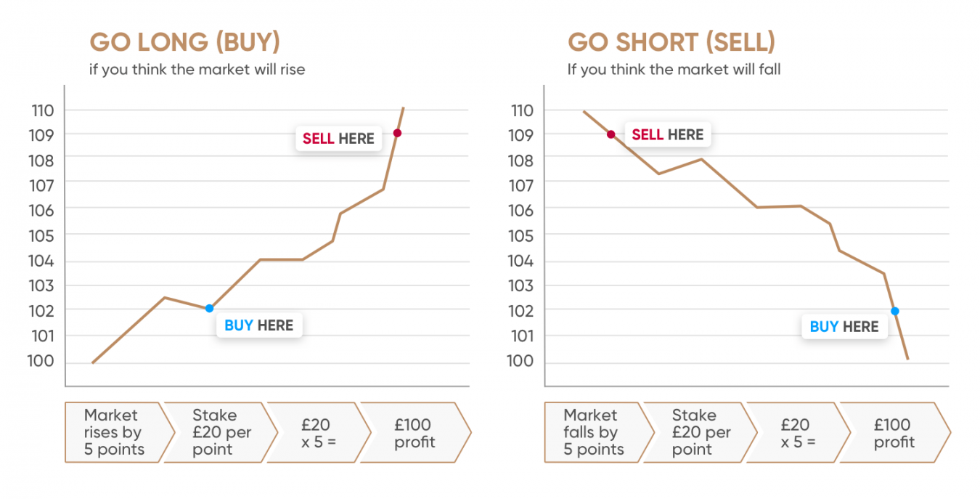Click 'if you think the market will rise' subtitle
Image resolution: width=980 pixels, height=499 pixels.
pyautogui.click(x=197, y=70)
